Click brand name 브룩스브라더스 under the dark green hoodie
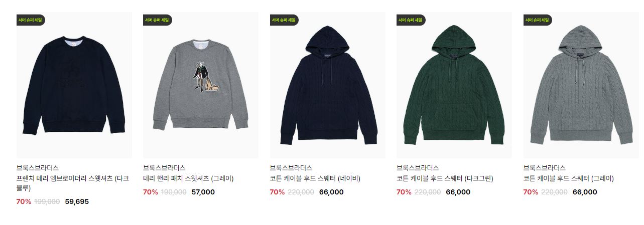Image resolution: width=644 pixels, height=225 pixels. [418, 168]
